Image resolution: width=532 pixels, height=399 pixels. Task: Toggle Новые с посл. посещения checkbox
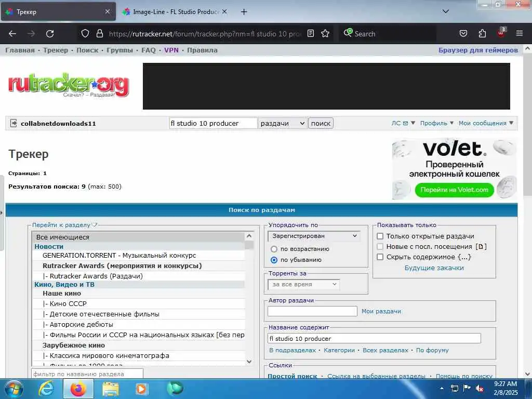(380, 247)
